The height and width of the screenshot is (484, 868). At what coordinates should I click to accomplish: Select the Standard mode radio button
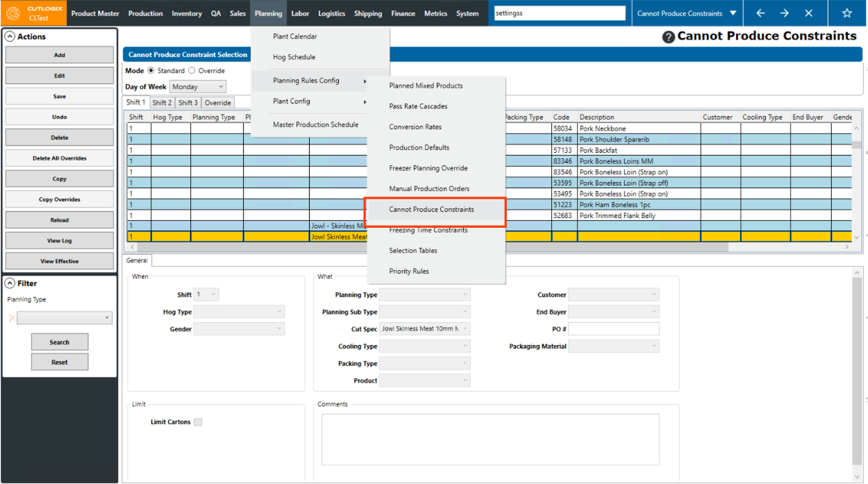pos(151,71)
